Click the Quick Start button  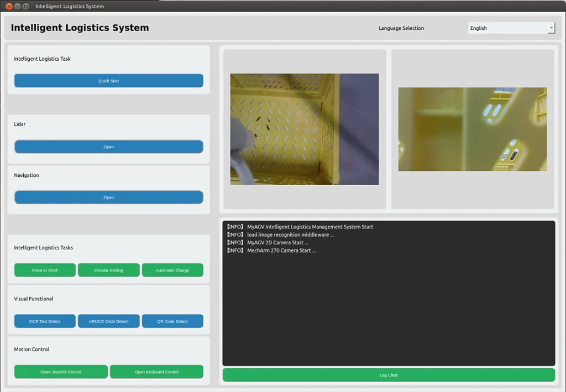click(x=108, y=81)
